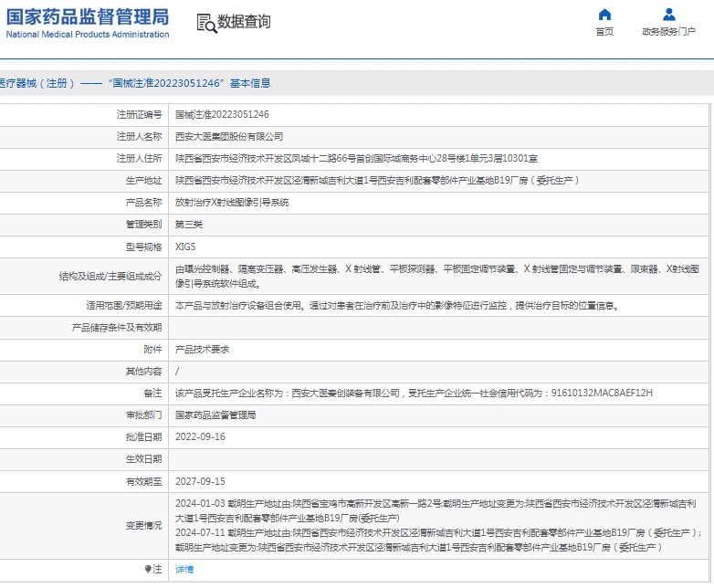Click the 生产地址 address value

(377, 181)
